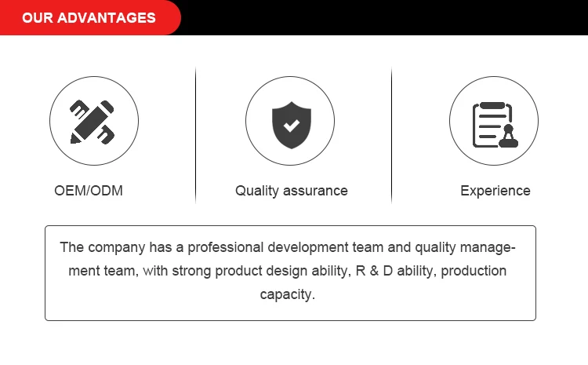The image size is (588, 365).
Task: Select the Experience label
Action: pyautogui.click(x=495, y=191)
